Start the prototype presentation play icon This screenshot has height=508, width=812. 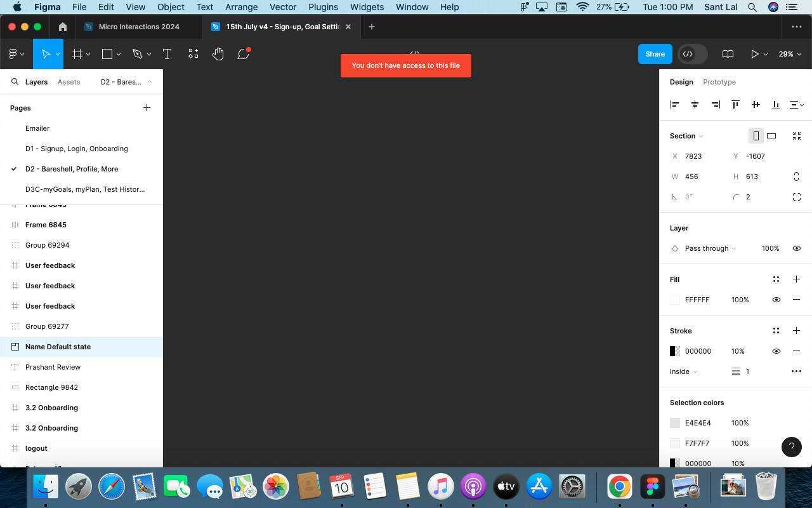pyautogui.click(x=754, y=55)
